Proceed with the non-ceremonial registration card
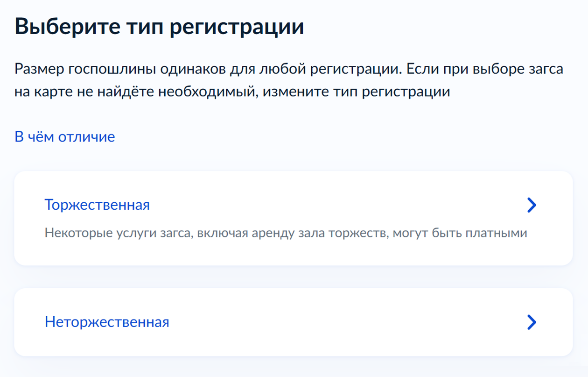 294,321
